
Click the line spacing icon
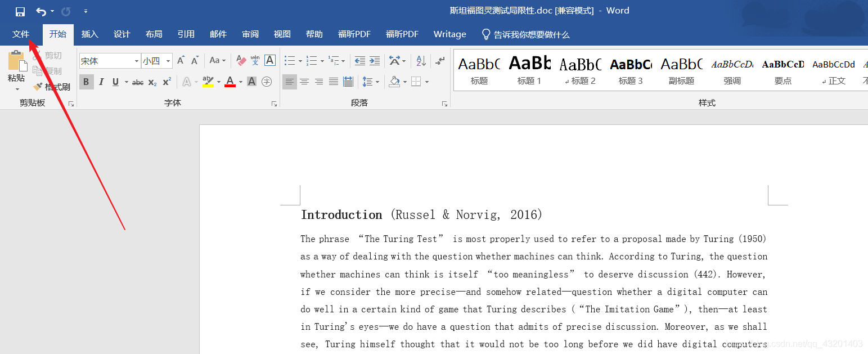pos(367,82)
